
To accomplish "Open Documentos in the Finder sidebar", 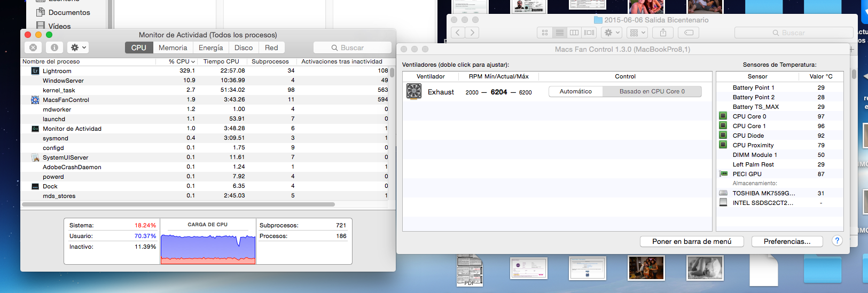I will [69, 12].
